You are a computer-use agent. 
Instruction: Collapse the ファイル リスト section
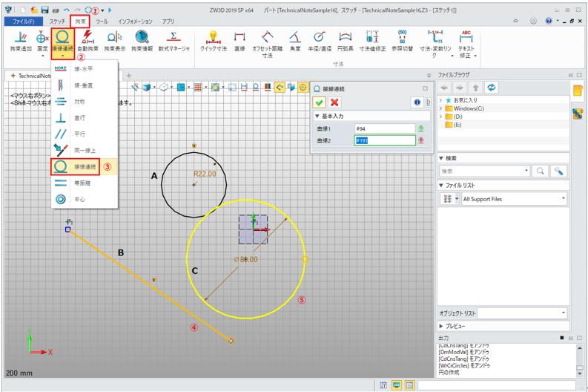(441, 185)
